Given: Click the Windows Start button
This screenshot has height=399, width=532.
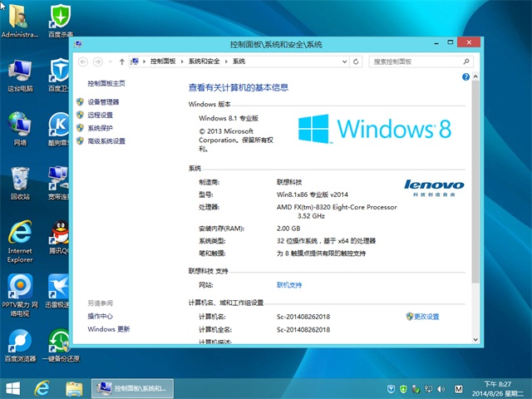Looking at the screenshot, I should tap(12, 388).
